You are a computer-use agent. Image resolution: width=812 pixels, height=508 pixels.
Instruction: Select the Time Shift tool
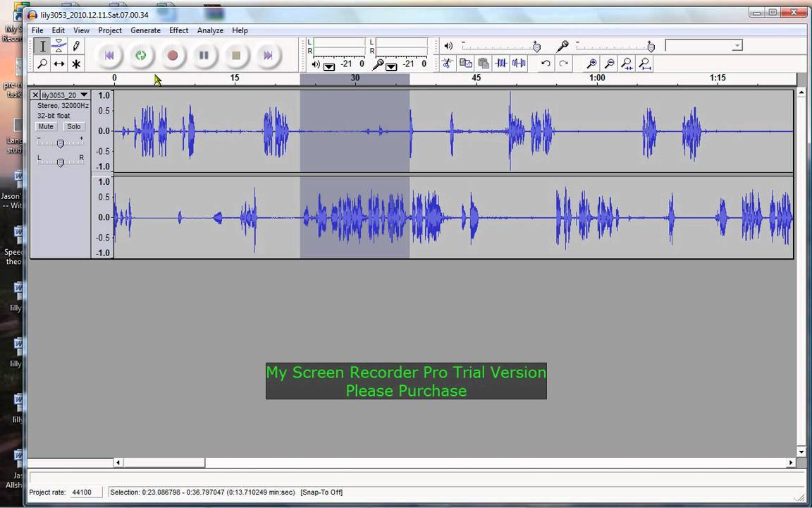[59, 64]
